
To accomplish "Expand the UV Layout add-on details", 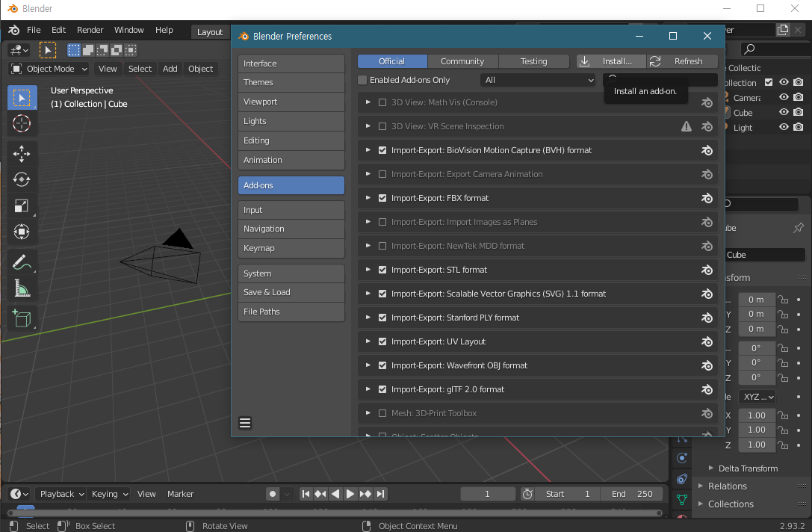I will click(x=368, y=341).
